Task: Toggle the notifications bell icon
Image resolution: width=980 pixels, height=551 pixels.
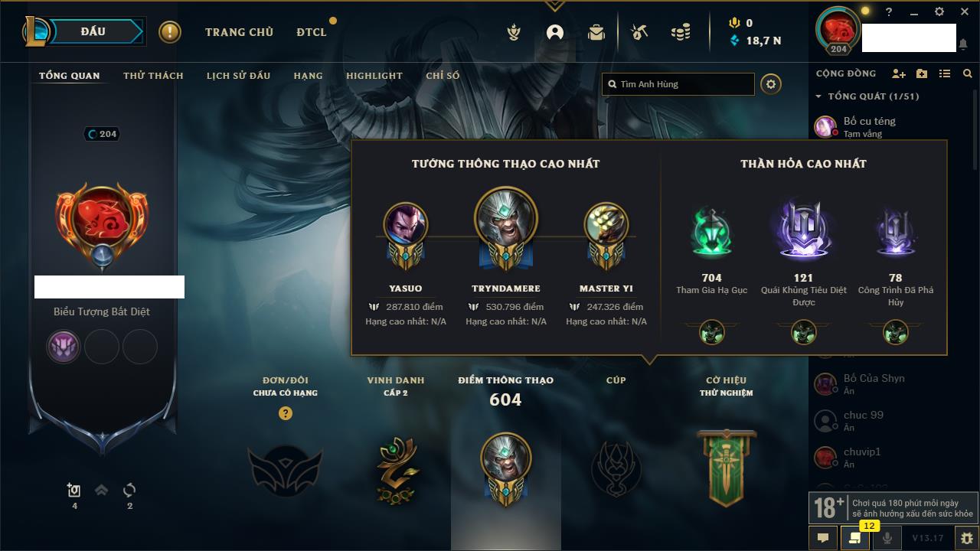Action: (963, 44)
